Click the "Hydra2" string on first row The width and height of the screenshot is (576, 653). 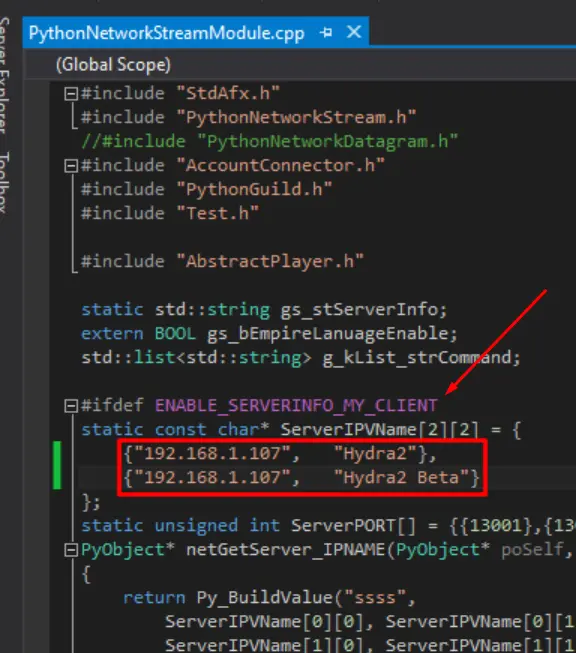[375, 454]
